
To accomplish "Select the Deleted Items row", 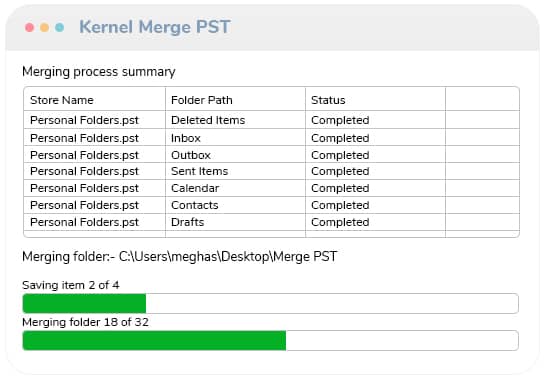I will (x=271, y=120).
